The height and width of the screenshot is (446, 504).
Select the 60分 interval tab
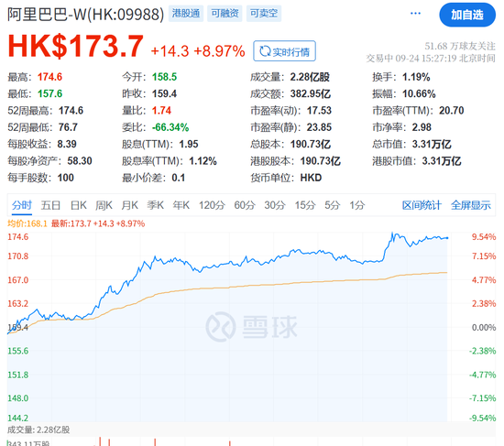(x=245, y=205)
